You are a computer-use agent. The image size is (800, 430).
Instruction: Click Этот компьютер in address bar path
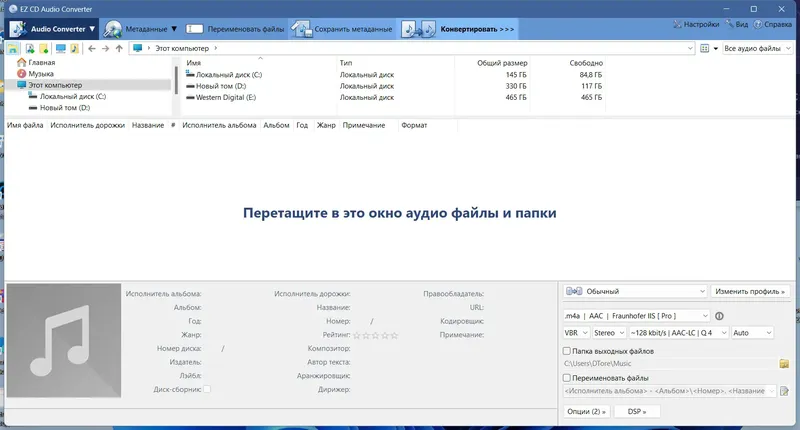182,48
